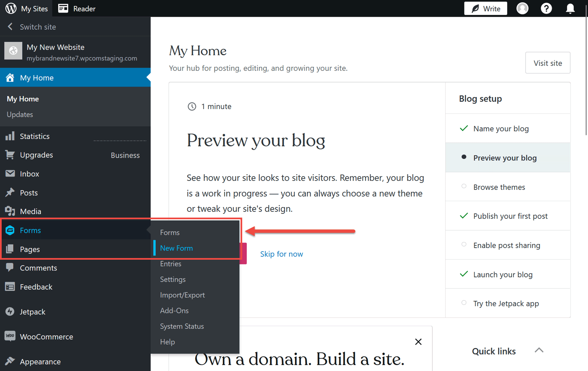588x371 pixels.
Task: Click the Appearance paintbrush icon
Action: (10, 361)
